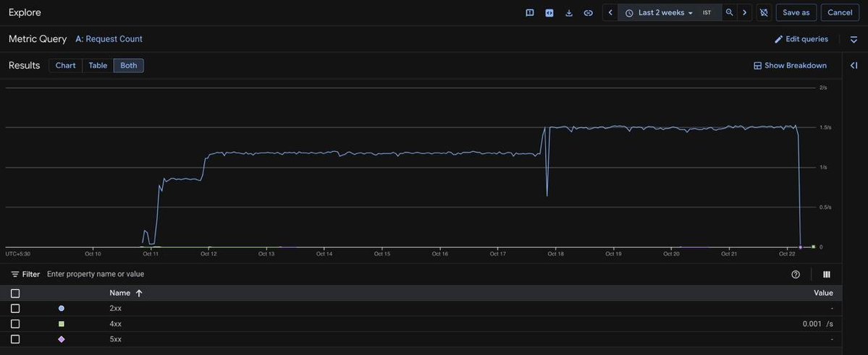The height and width of the screenshot is (355, 868).
Task: Click the UTC+5:30 axis label
Action: pos(17,254)
